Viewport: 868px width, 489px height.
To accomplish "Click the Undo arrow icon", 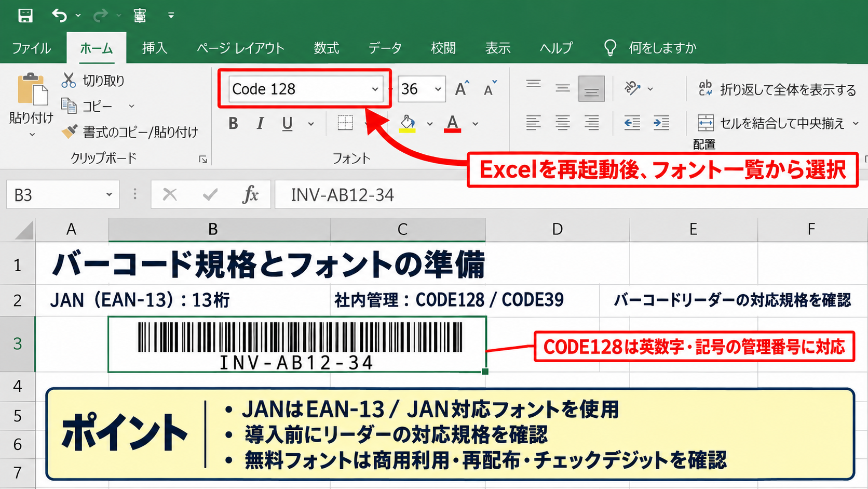I will click(x=60, y=16).
